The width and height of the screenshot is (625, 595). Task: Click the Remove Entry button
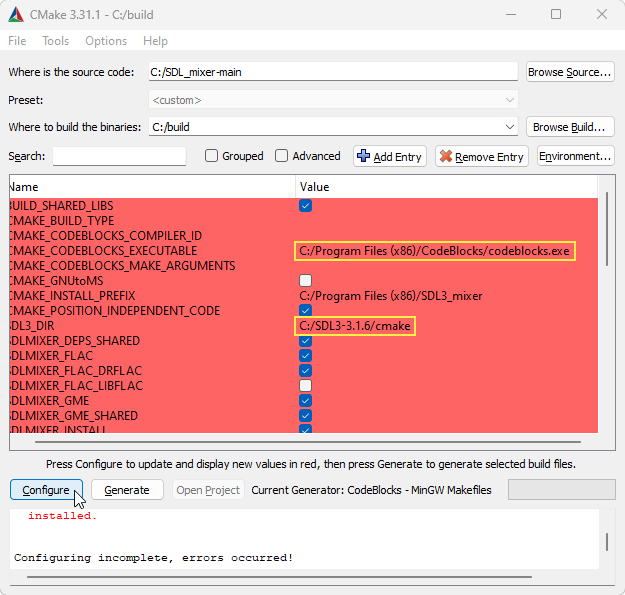tap(482, 156)
